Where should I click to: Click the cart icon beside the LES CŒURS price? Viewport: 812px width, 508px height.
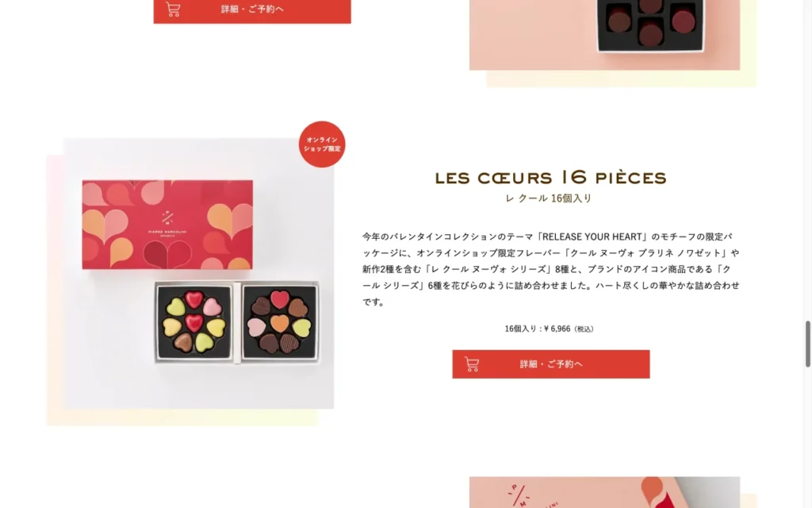tap(472, 364)
